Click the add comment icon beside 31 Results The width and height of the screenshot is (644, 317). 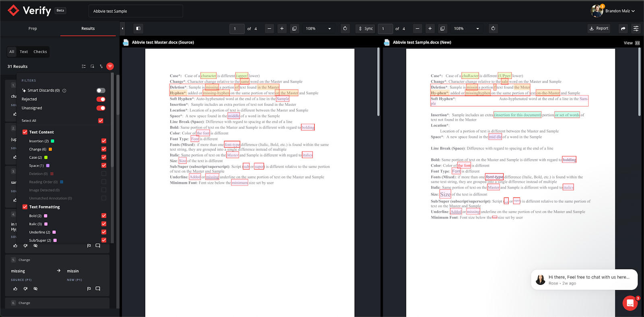pyautogui.click(x=93, y=66)
